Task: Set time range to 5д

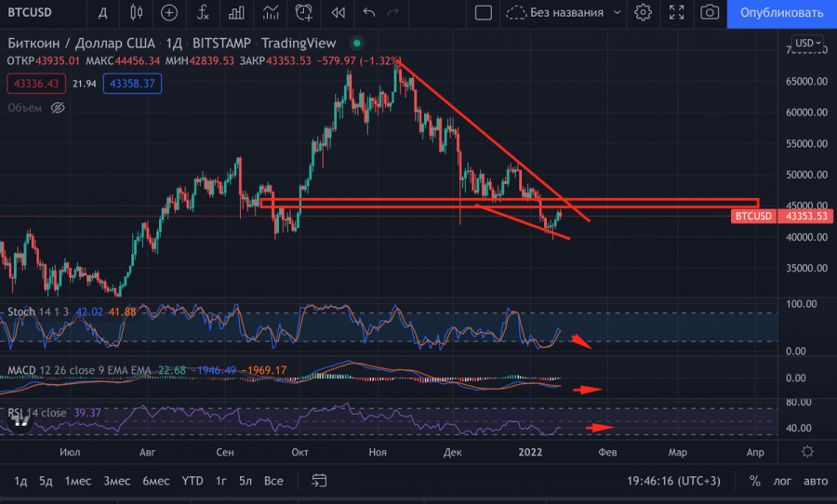Action: (x=46, y=481)
